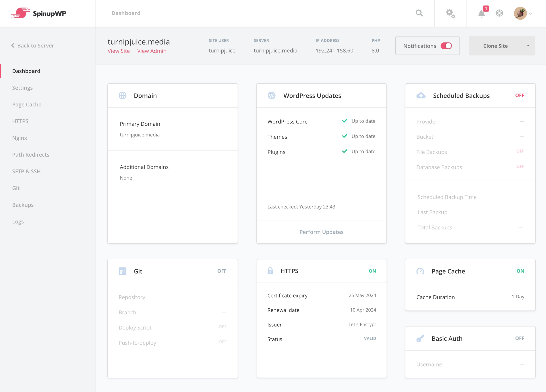Screen dimensions: 546x392
Task: Click the site user turnipjuice value
Action: (222, 50)
